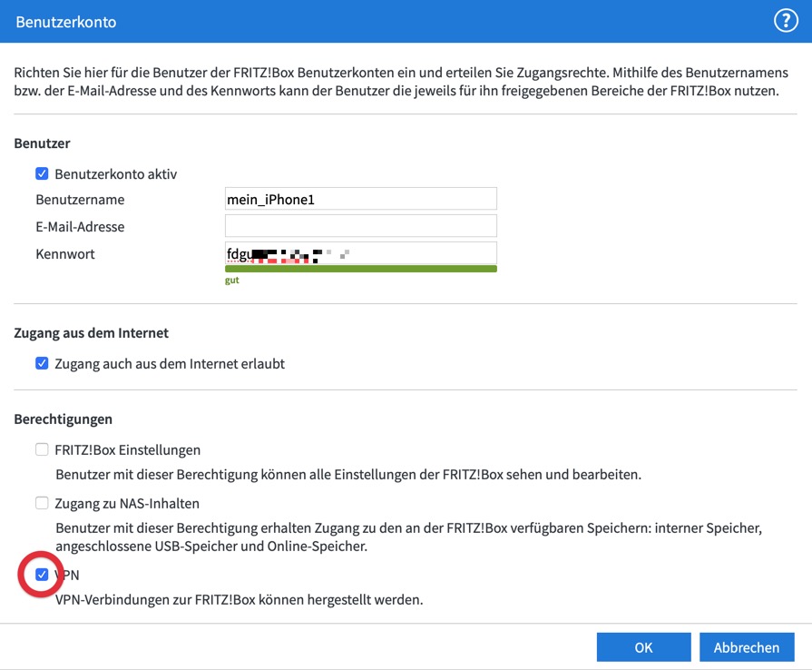Click the "Kennwort" field label
This screenshot has width=812, height=670.
point(65,254)
